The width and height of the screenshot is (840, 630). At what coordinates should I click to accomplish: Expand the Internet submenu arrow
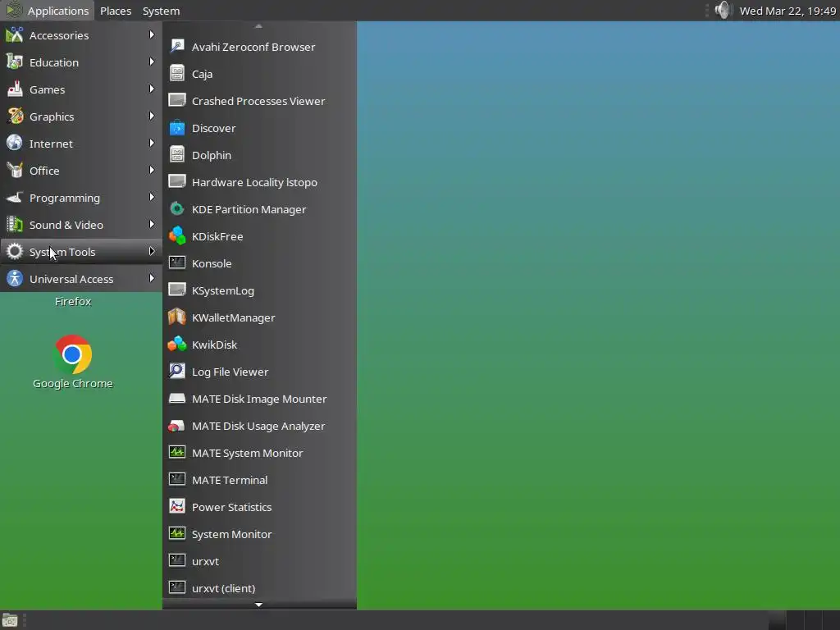click(152, 143)
